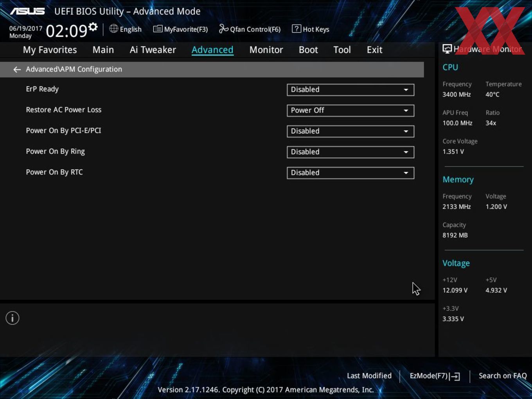Open the Boot tab
The image size is (532, 399).
coord(308,50)
